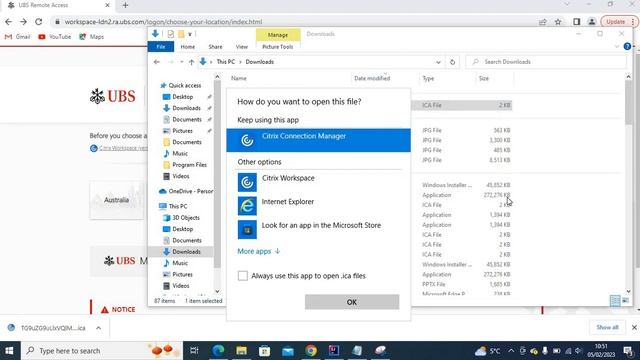Select This PC in address breadcrumb
Image resolution: width=640 pixels, height=360 pixels.
(226, 62)
